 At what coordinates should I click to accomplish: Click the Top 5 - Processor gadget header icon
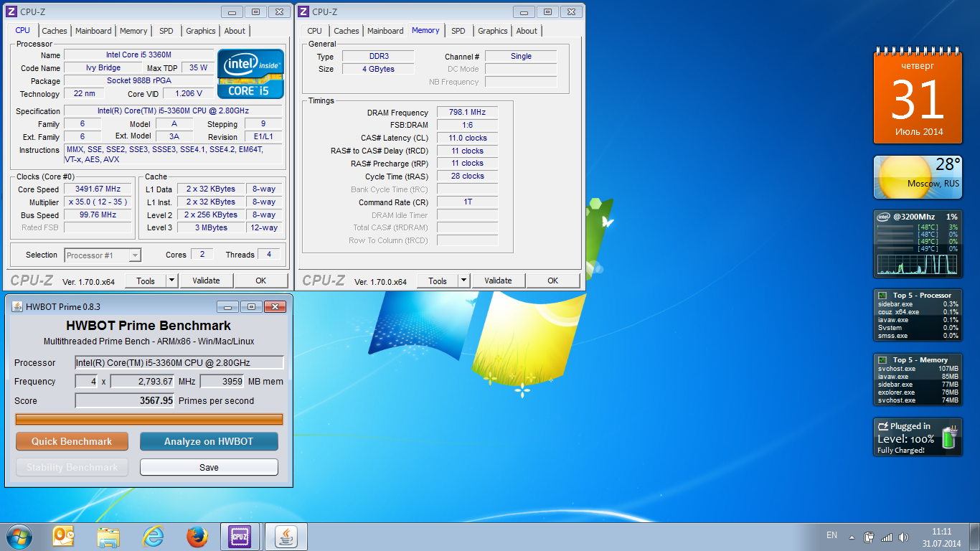coord(883,295)
